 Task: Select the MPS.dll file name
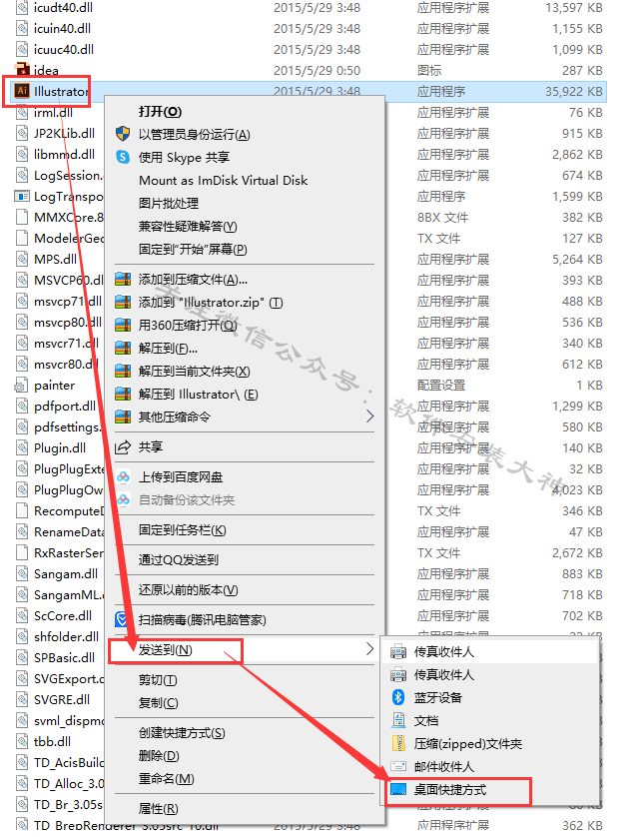56,259
